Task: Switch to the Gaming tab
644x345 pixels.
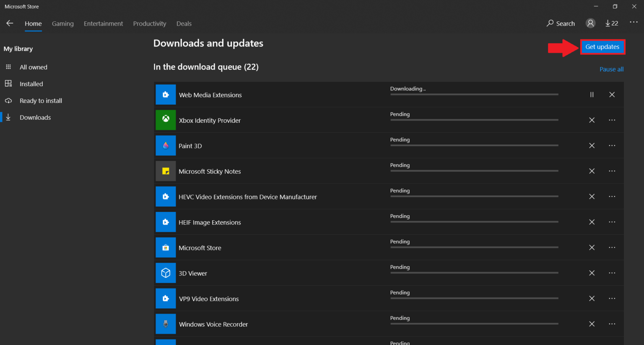Action: click(x=62, y=23)
